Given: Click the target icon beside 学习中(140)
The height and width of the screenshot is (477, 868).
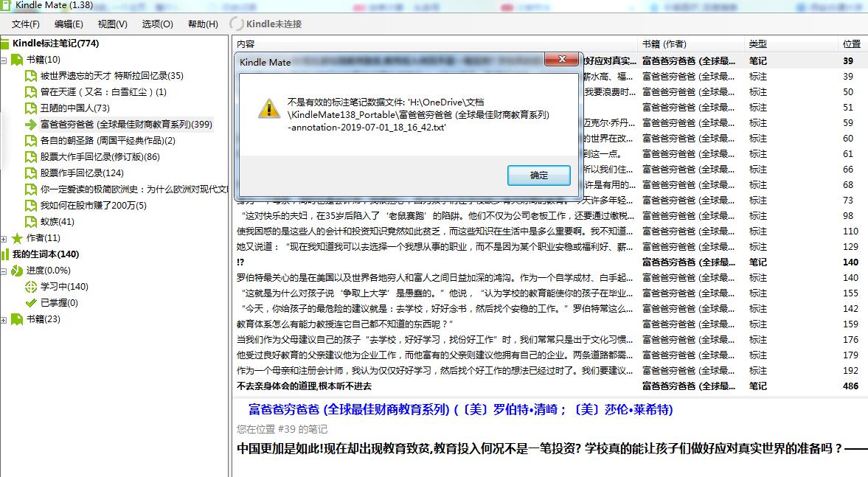Looking at the screenshot, I should (29, 285).
